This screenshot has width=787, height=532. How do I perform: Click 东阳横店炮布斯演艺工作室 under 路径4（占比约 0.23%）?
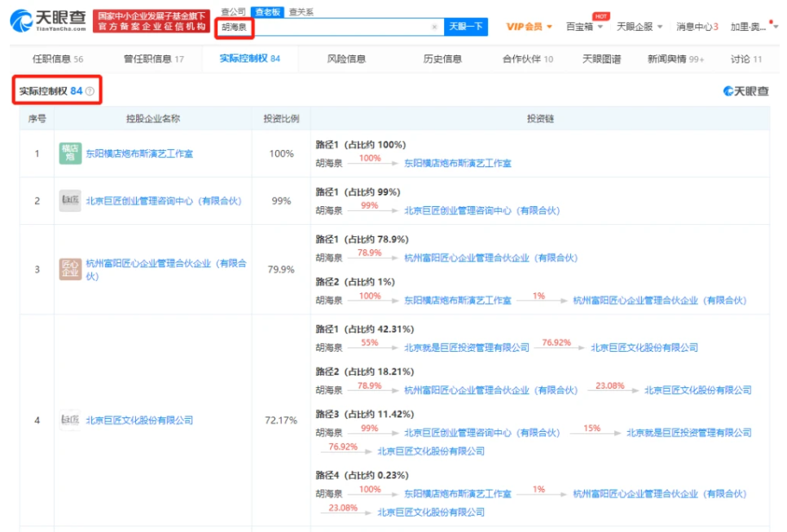(x=458, y=494)
